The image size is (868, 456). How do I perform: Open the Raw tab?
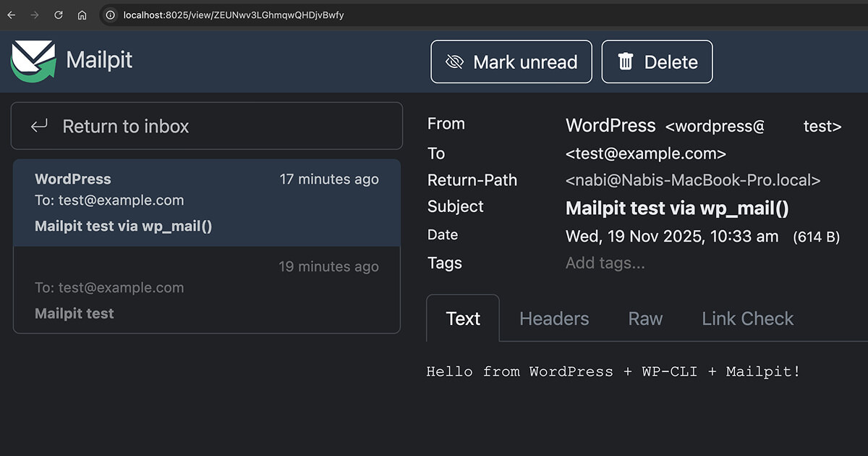645,318
